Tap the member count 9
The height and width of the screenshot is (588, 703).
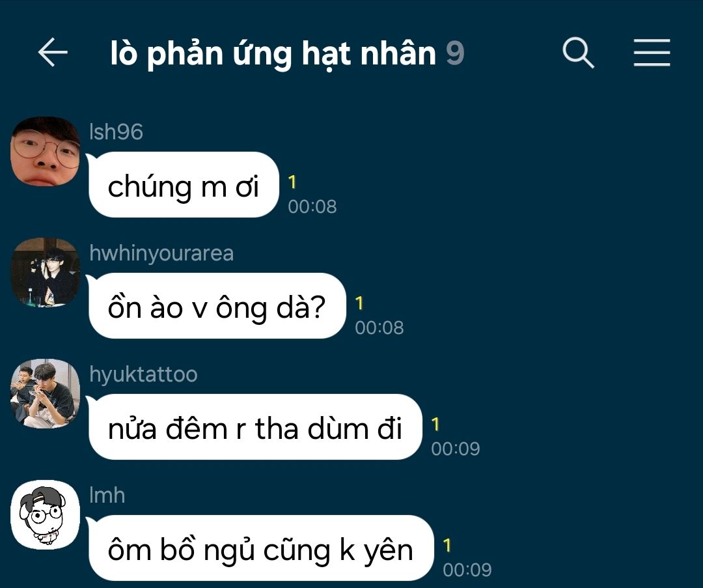454,53
